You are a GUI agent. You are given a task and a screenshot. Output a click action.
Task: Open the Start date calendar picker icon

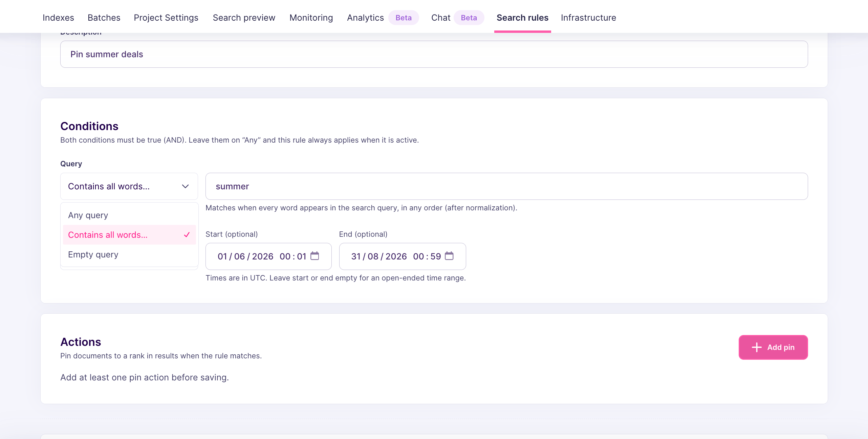pos(315,256)
